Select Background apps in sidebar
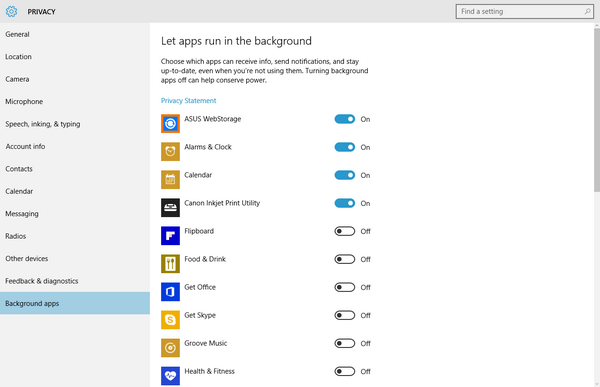This screenshot has width=600, height=387. click(75, 303)
